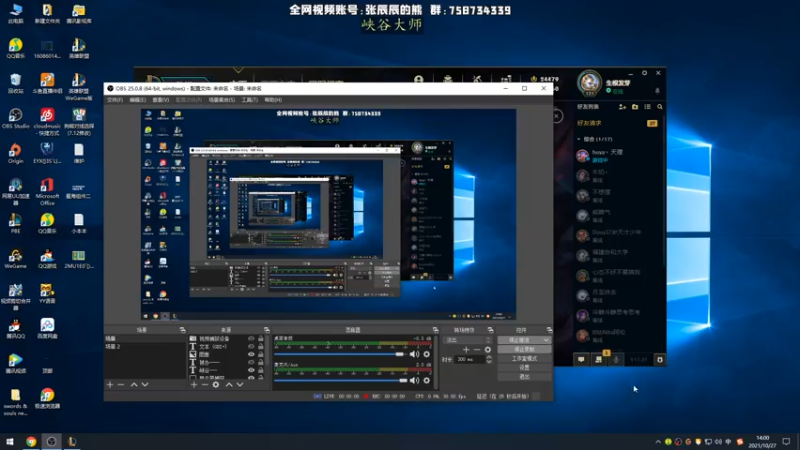Switch to OBS on the taskbar
Screen dimensions: 800x450
52,441
